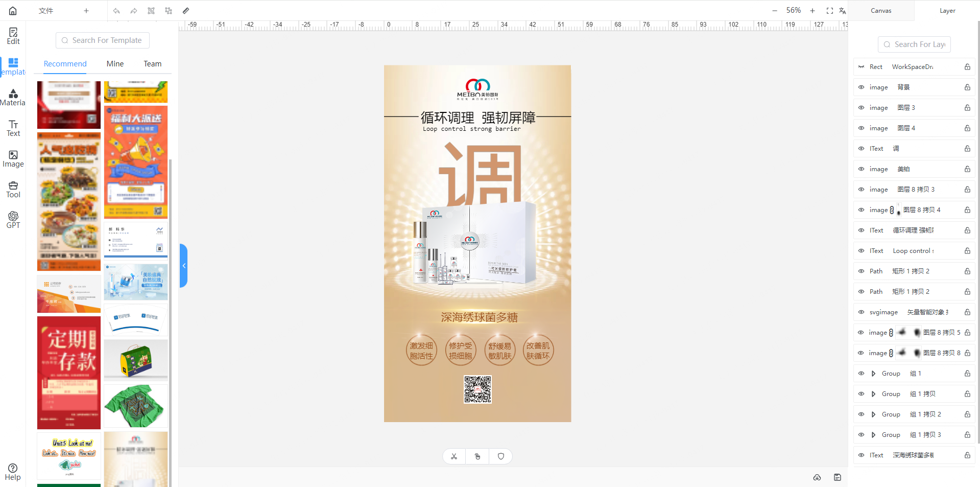
Task: Click the scissors cut icon below the canvas
Action: pyautogui.click(x=454, y=456)
